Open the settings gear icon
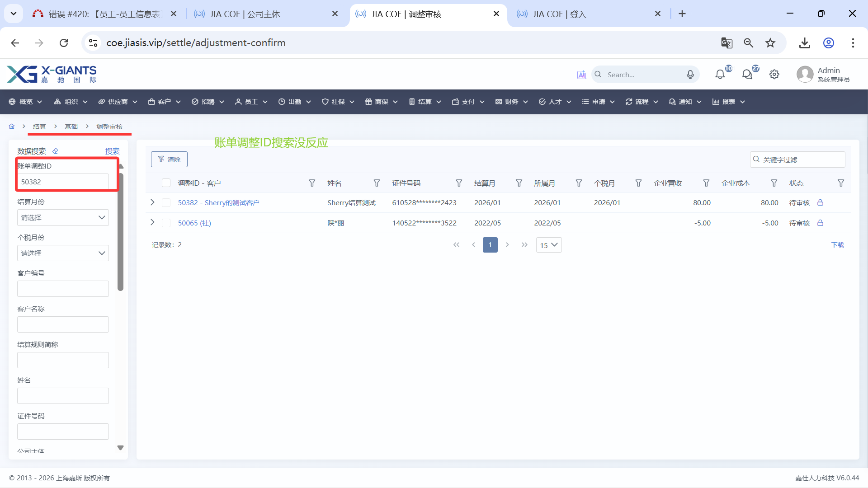 click(x=774, y=75)
